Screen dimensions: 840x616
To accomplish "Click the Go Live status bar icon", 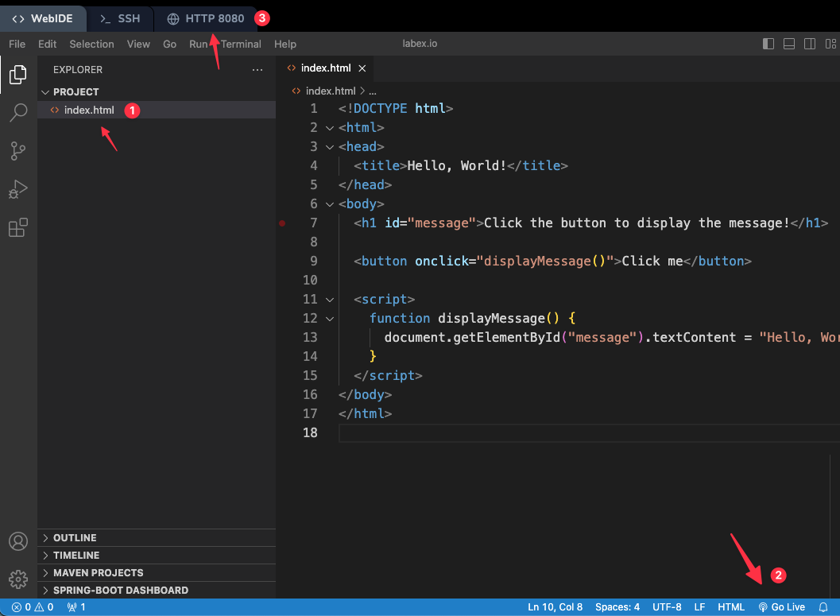I will (x=782, y=606).
